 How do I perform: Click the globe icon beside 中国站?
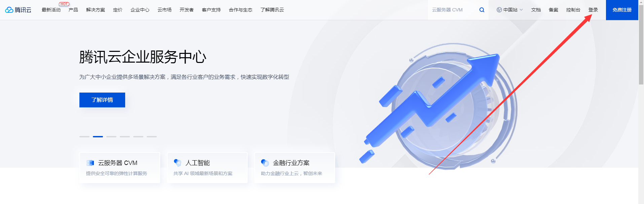(499, 10)
